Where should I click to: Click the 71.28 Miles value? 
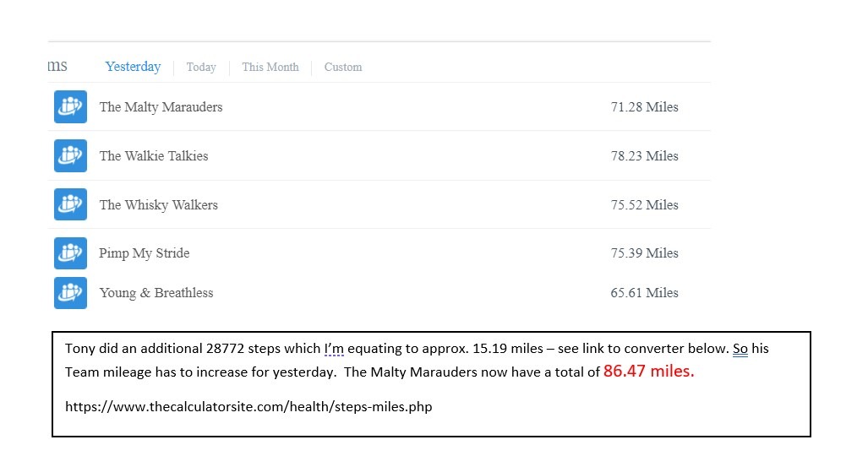pos(644,107)
